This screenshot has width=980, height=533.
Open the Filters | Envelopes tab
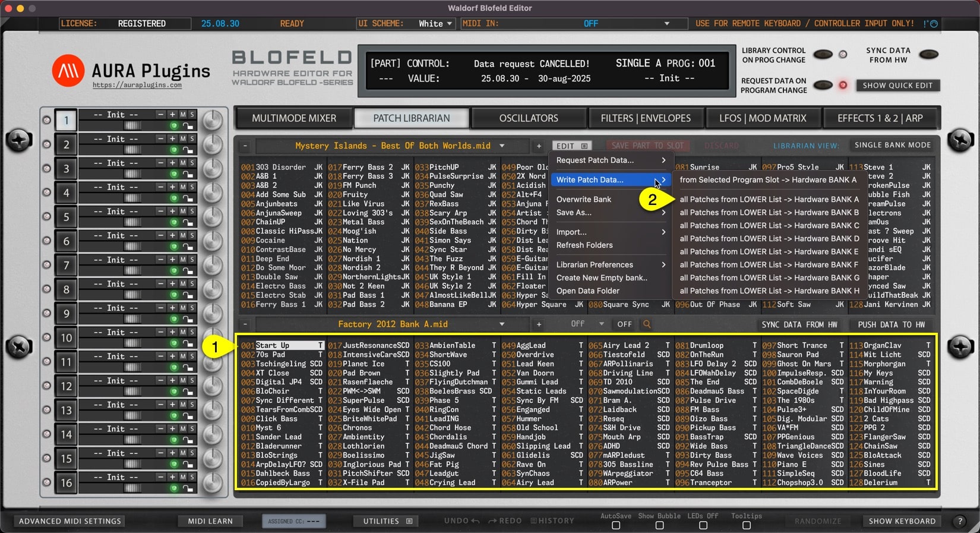point(646,118)
